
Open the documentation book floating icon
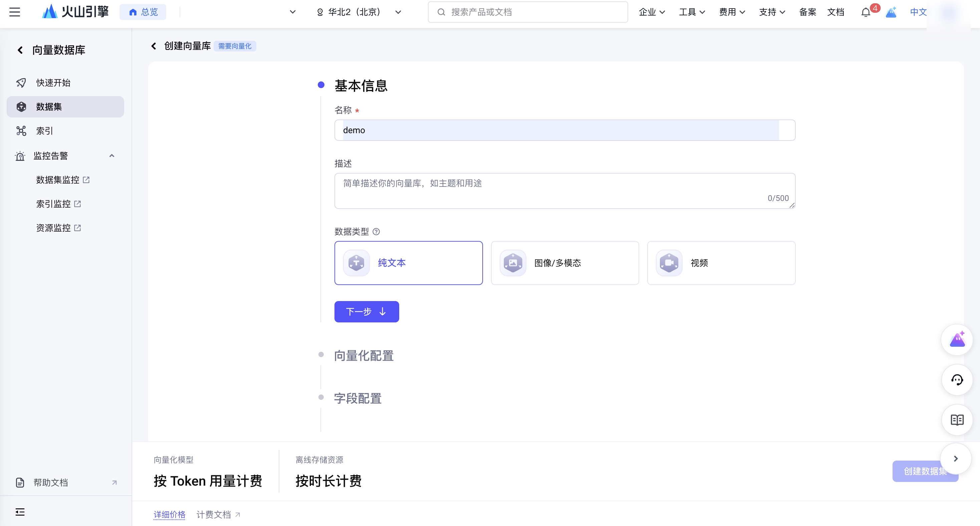(x=957, y=420)
